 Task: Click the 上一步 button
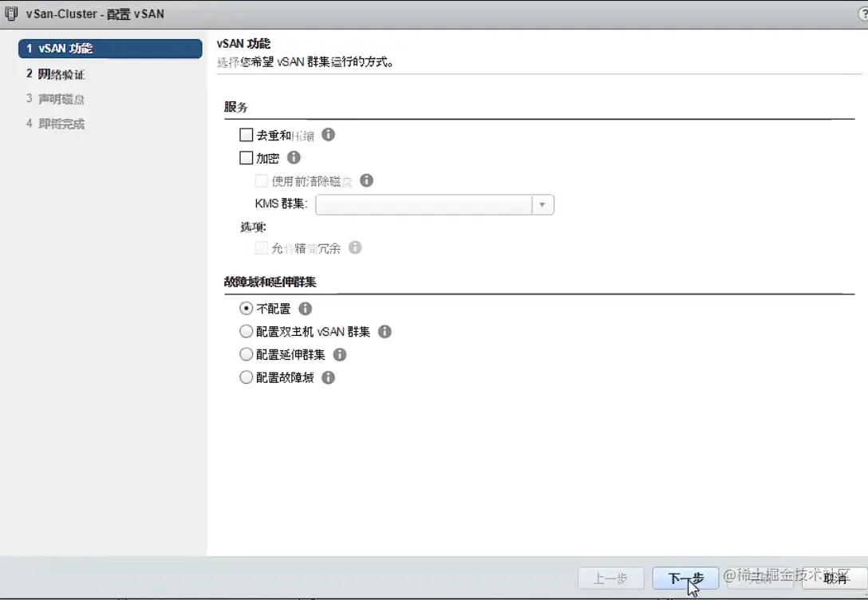pyautogui.click(x=610, y=578)
